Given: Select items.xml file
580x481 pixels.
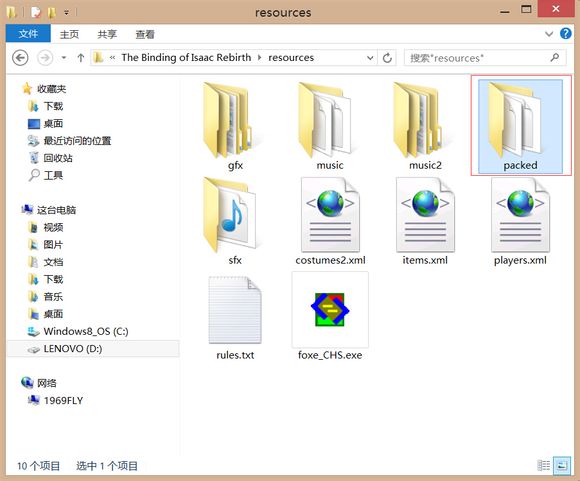Looking at the screenshot, I should 425,221.
